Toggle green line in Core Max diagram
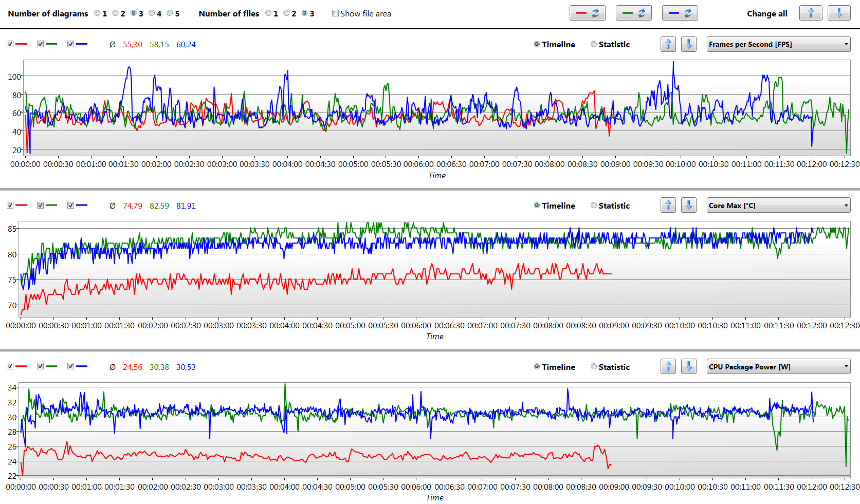 (x=40, y=206)
